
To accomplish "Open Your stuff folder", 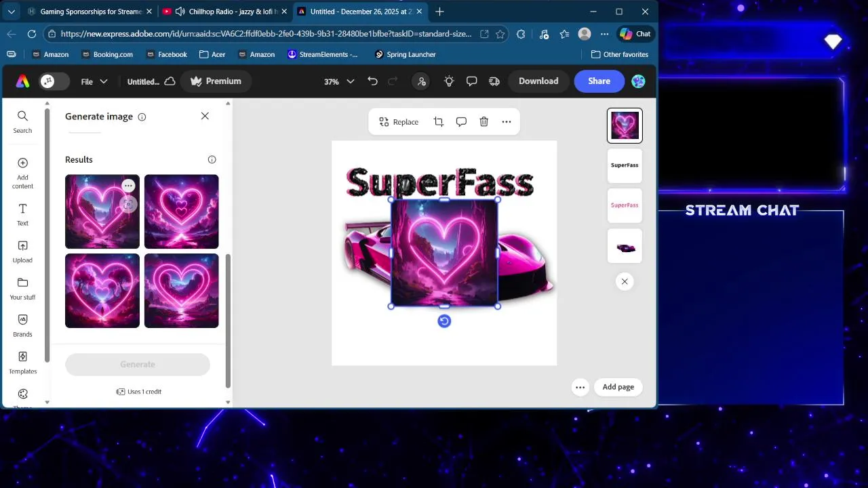I will click(22, 289).
